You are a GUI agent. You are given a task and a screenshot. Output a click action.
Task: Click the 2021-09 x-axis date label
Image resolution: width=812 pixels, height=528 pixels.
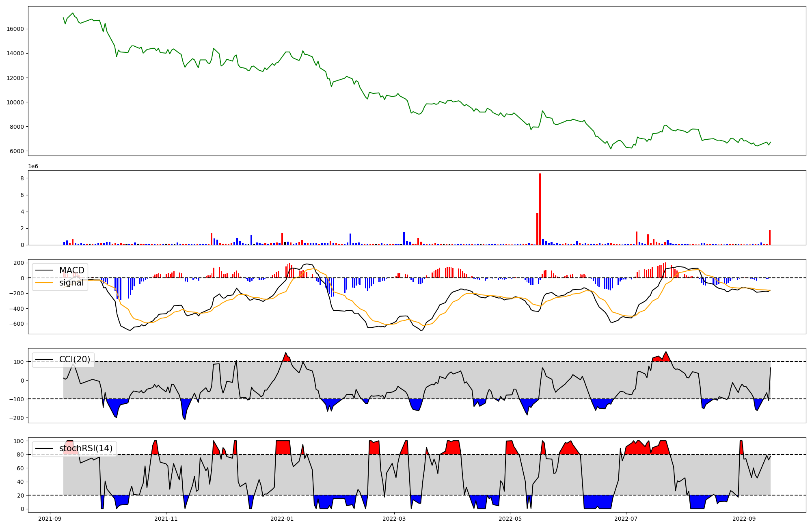click(50, 519)
